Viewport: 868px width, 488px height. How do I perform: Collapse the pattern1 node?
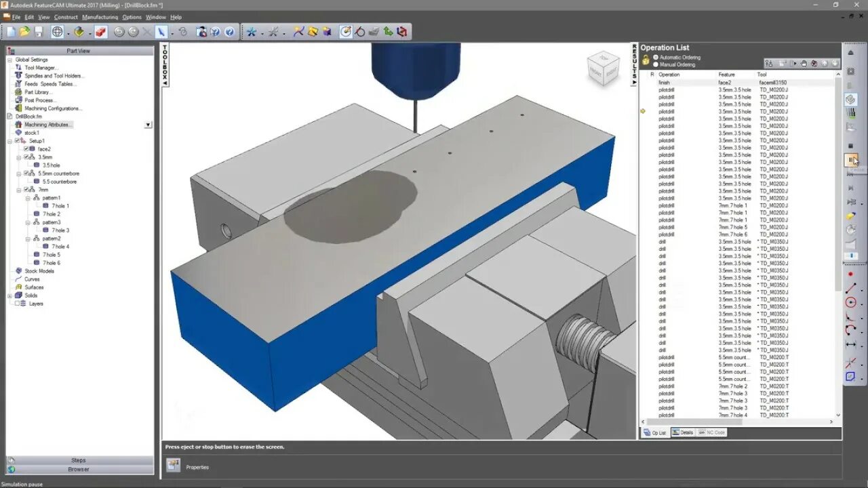pyautogui.click(x=28, y=198)
